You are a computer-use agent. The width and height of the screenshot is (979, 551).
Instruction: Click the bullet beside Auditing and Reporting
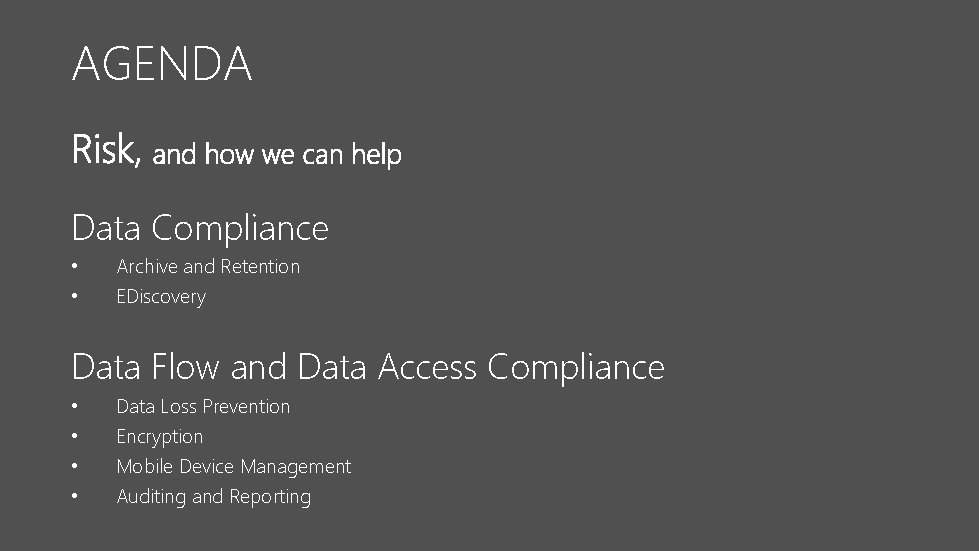(74, 497)
